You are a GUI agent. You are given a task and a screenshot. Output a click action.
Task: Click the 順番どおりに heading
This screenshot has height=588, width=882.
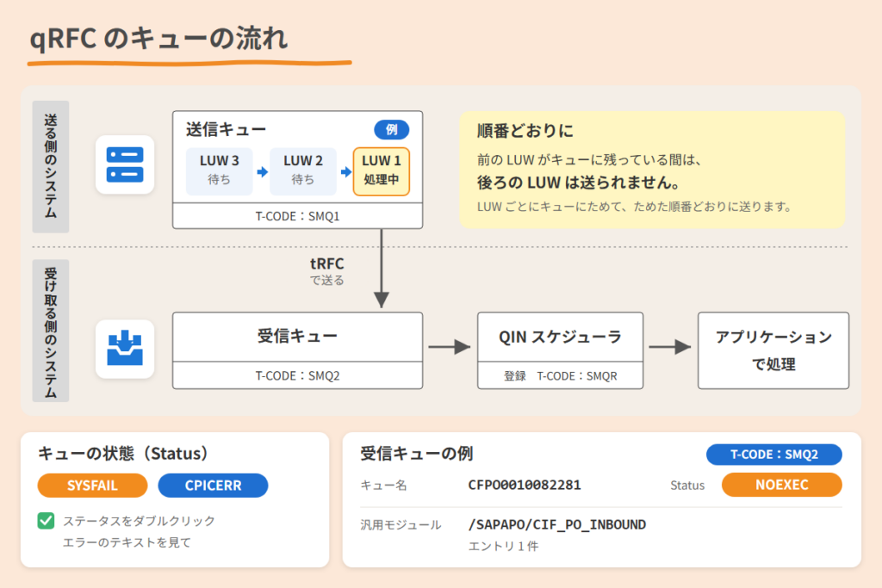pyautogui.click(x=525, y=131)
